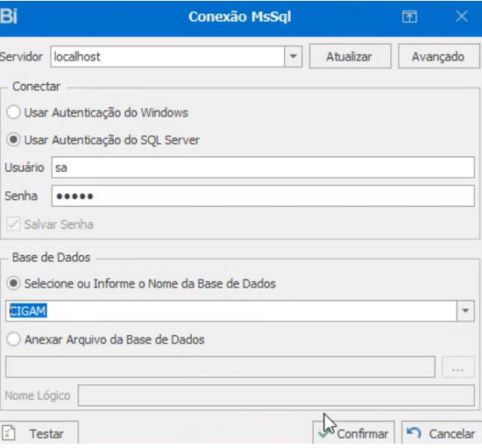482x448 pixels.
Task: Close the Conexão MsSql dialog
Action: tap(461, 17)
